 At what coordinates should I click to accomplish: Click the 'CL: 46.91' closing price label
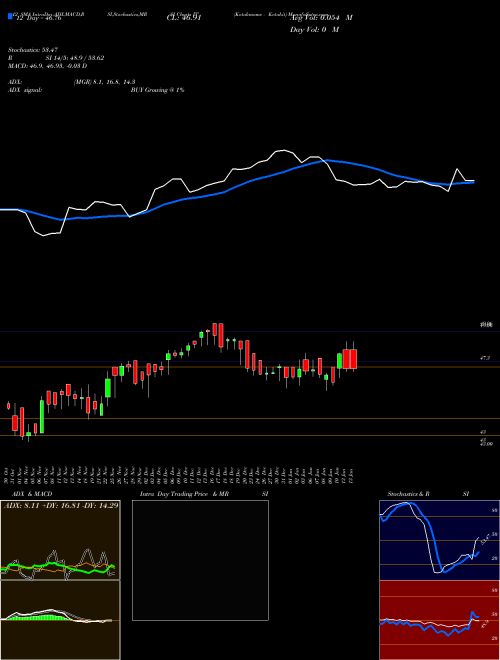click(x=184, y=18)
